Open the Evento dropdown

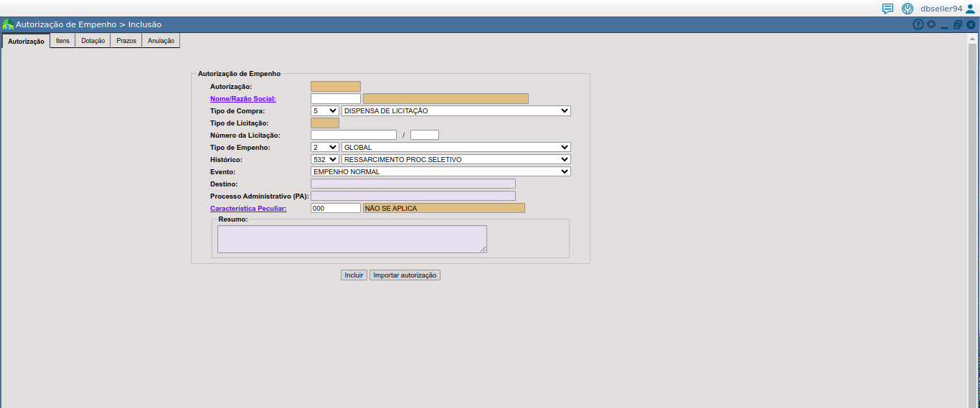440,171
